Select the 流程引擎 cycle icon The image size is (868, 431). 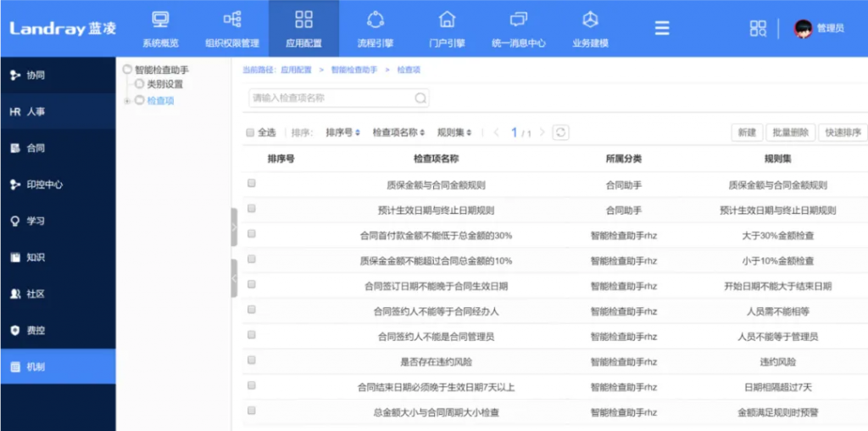tap(375, 20)
